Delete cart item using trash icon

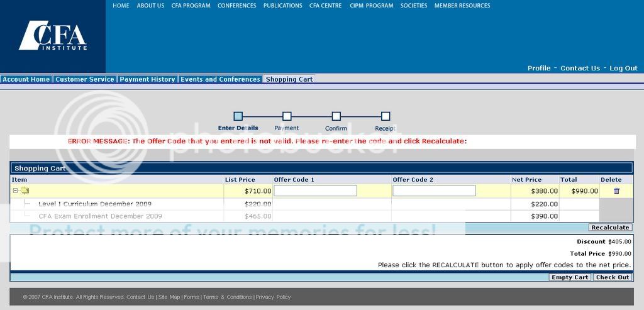tap(616, 191)
